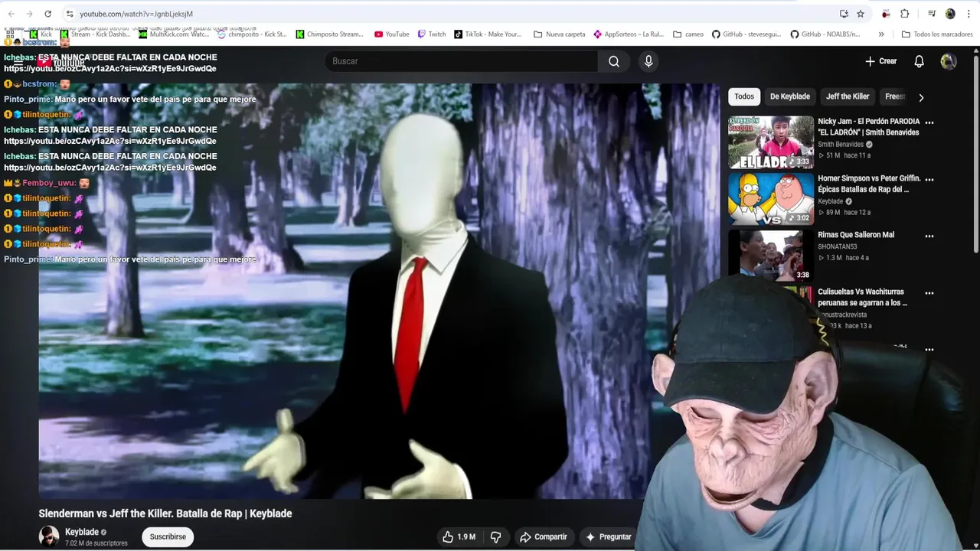Screen dimensions: 980x551
Task: Dislike the video with thumbs down
Action: 495,537
